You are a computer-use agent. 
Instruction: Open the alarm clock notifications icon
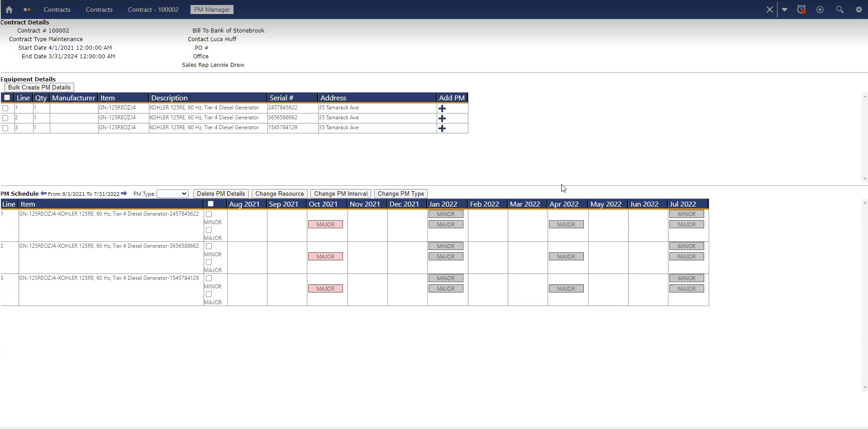[801, 9]
